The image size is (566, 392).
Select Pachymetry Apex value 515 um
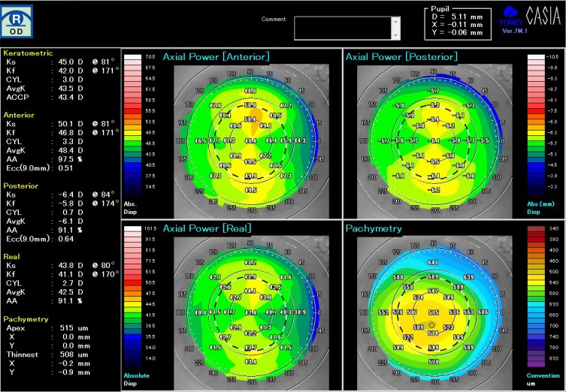(73, 328)
